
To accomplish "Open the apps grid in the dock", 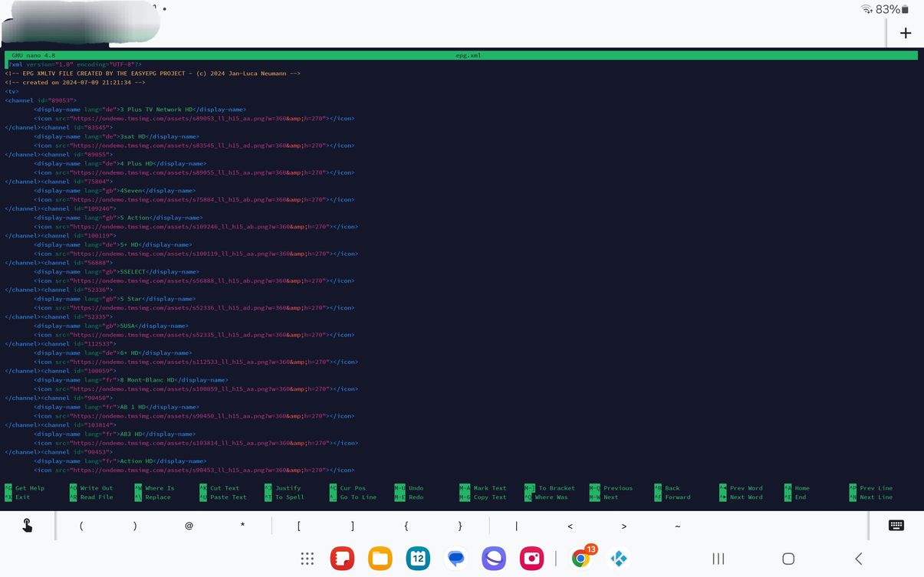I will [x=307, y=559].
